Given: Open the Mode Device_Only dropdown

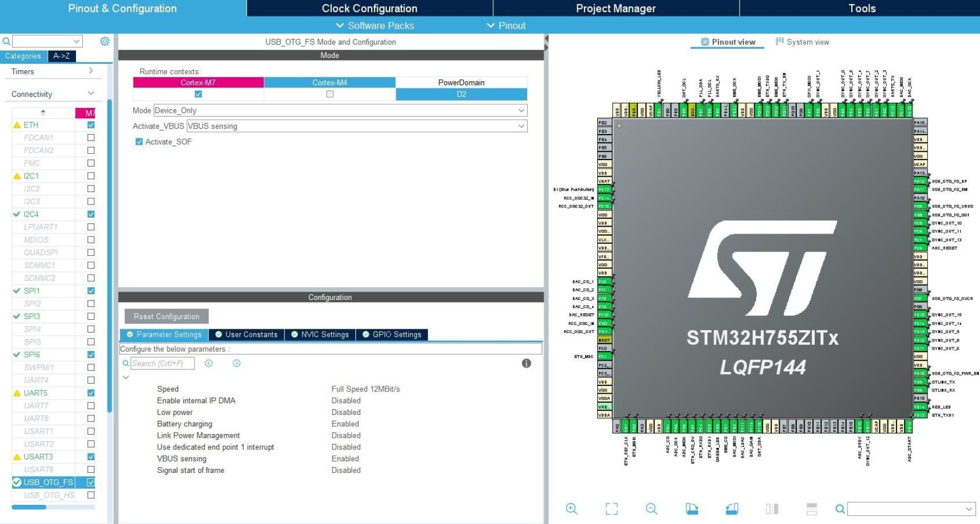Looking at the screenshot, I should pyautogui.click(x=340, y=110).
